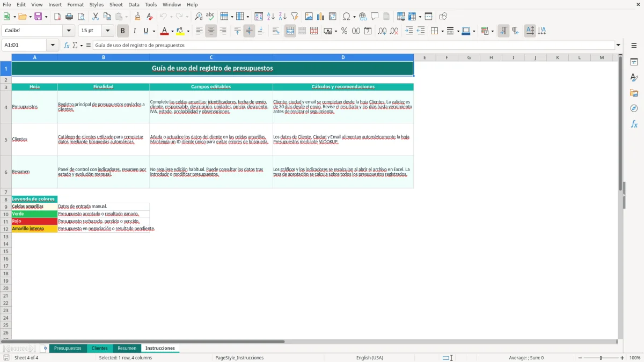Image resolution: width=644 pixels, height=362 pixels.
Task: Sort ascending
Action: (x=271, y=17)
